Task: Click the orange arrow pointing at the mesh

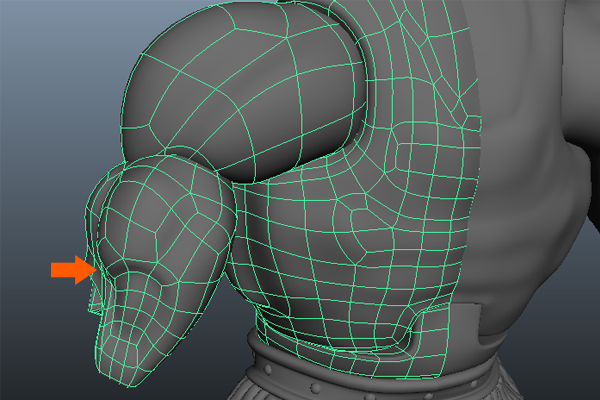Action: [x=68, y=269]
